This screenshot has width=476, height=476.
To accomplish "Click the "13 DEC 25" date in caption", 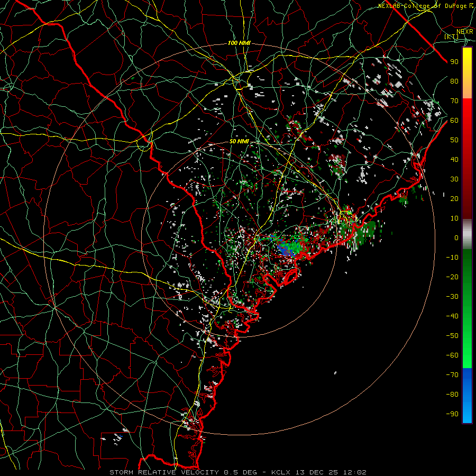I will click(x=317, y=472).
